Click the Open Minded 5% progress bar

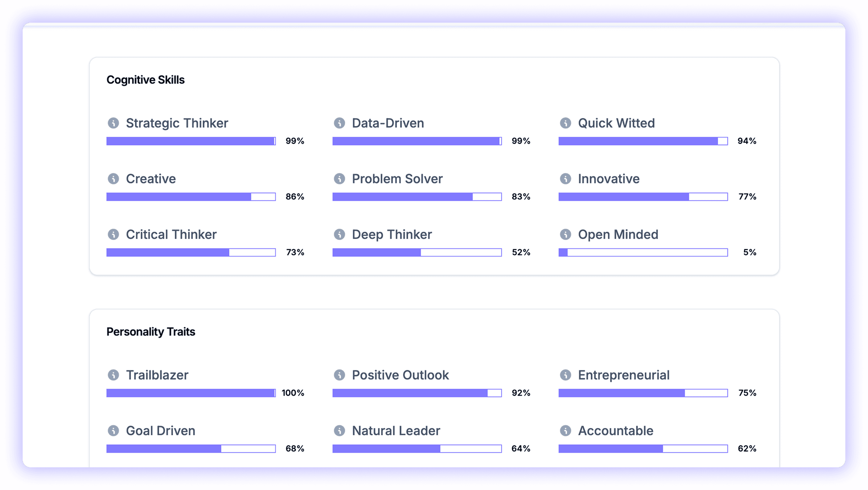click(643, 252)
